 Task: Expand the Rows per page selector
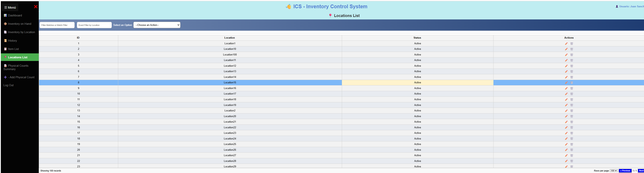tap(614, 171)
